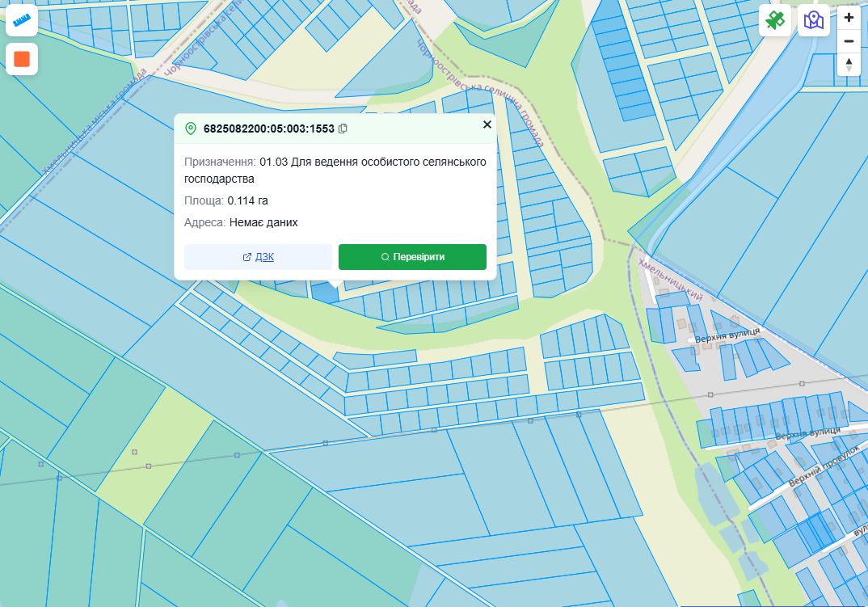The height and width of the screenshot is (607, 868).
Task: Click the green location pin in the popup
Action: click(x=191, y=129)
